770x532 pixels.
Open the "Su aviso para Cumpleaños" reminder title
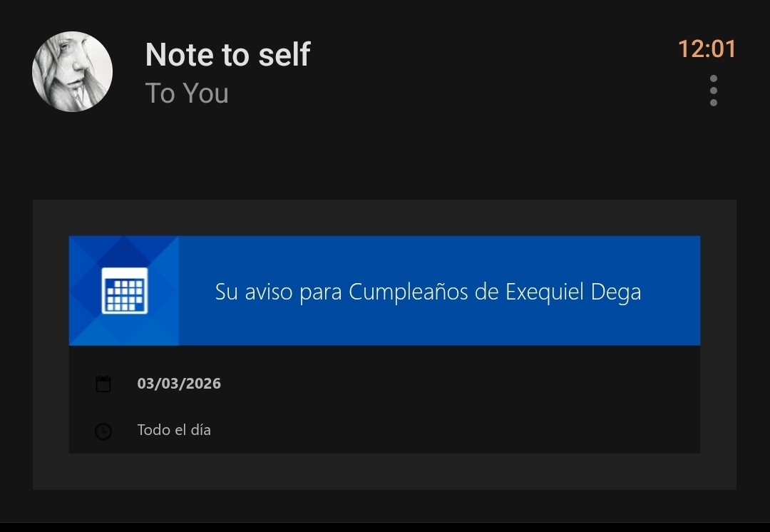pyautogui.click(x=428, y=292)
